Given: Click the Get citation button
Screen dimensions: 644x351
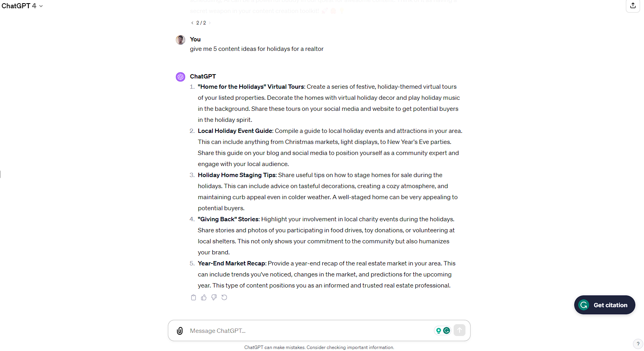Looking at the screenshot, I should (x=604, y=305).
